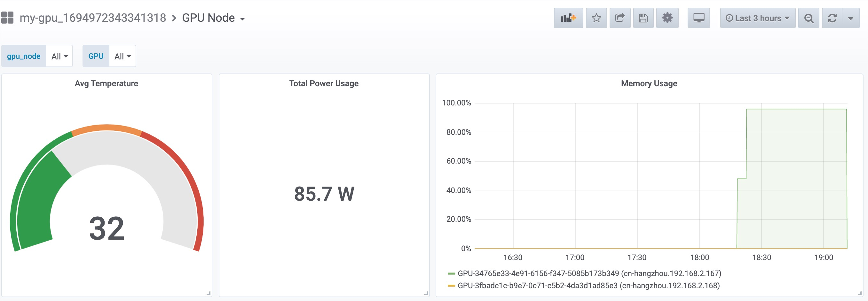The image size is (868, 301).
Task: Cycle view mode with monitor icon
Action: [x=698, y=18]
